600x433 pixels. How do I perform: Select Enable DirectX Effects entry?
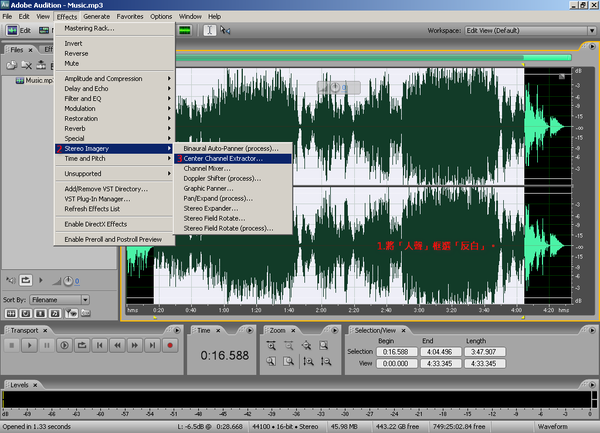point(114,224)
